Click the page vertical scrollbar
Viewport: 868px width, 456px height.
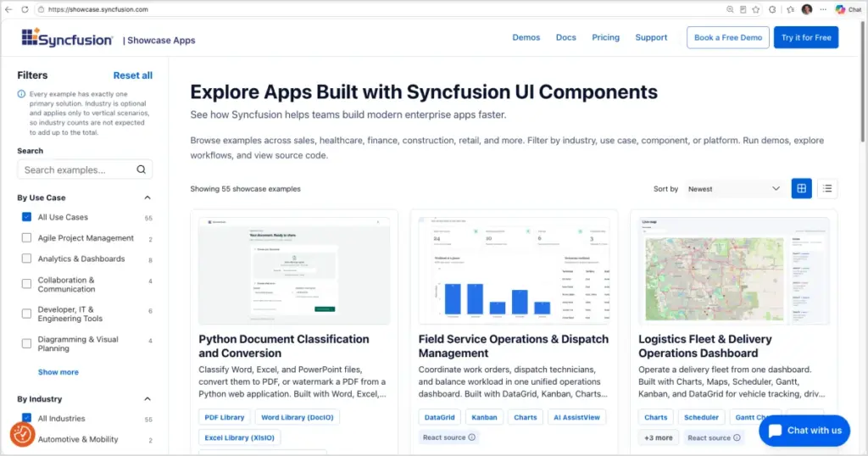[x=862, y=83]
